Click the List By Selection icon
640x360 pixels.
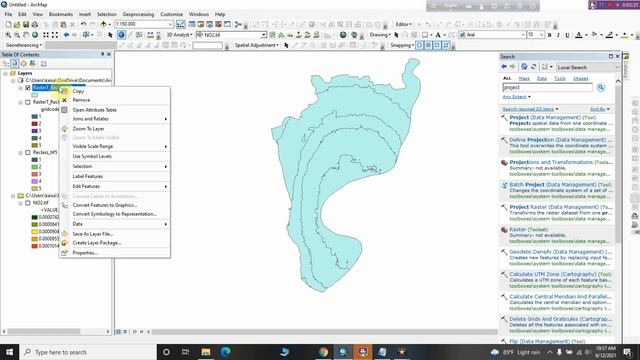(x=33, y=64)
